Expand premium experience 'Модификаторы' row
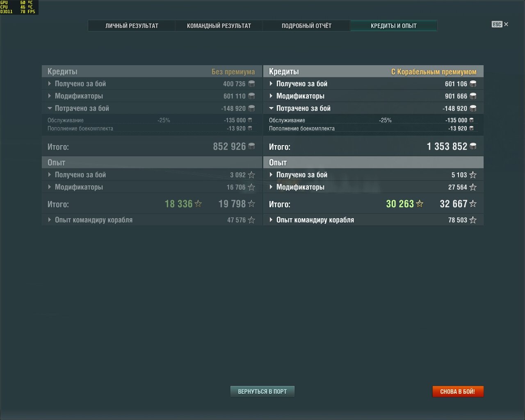Image resolution: width=525 pixels, height=420 pixels. (x=373, y=187)
